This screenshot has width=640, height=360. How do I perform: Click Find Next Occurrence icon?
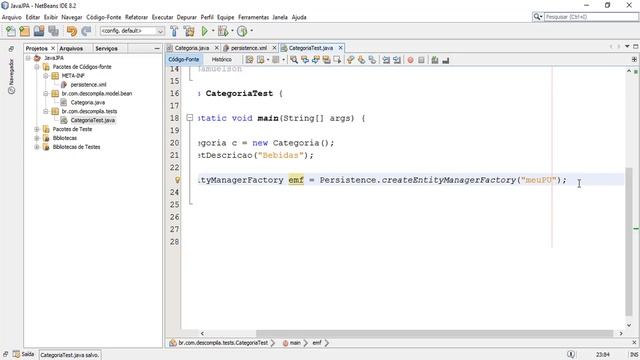coord(316,60)
